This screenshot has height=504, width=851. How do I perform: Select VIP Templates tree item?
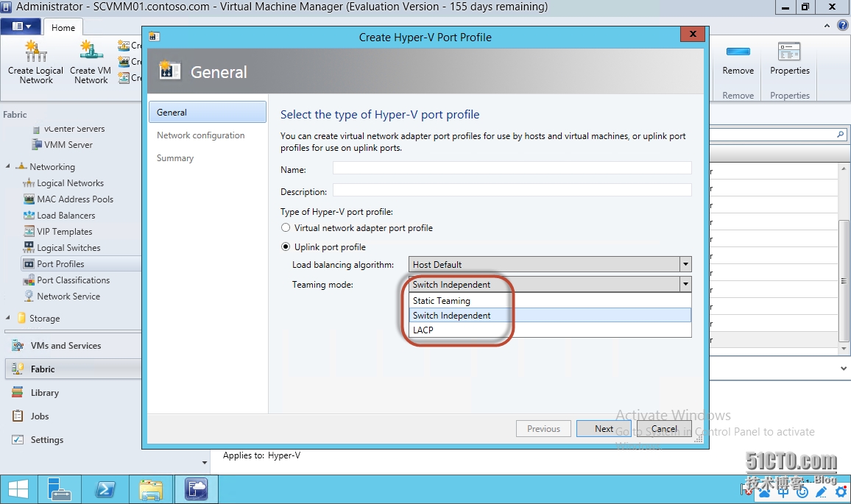65,232
